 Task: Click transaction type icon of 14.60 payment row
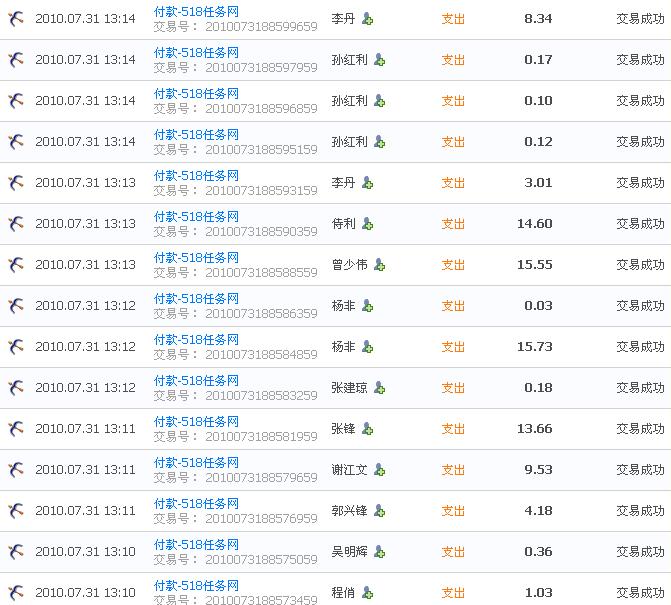(x=16, y=224)
